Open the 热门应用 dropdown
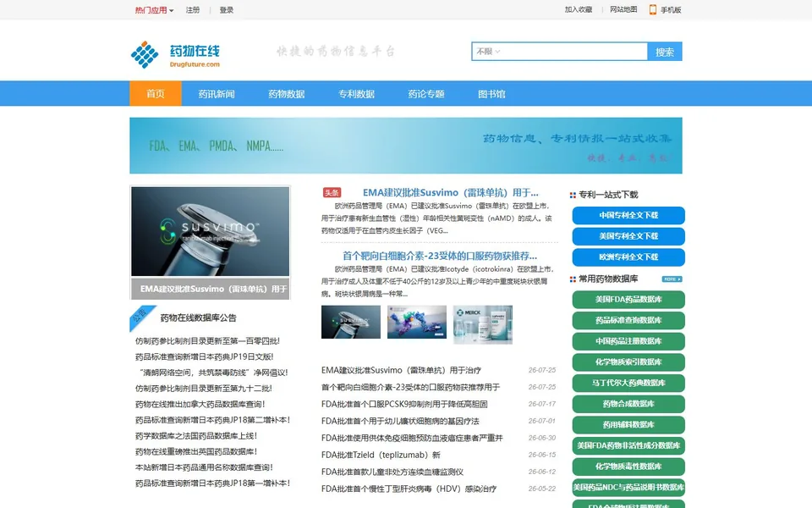 [154, 10]
